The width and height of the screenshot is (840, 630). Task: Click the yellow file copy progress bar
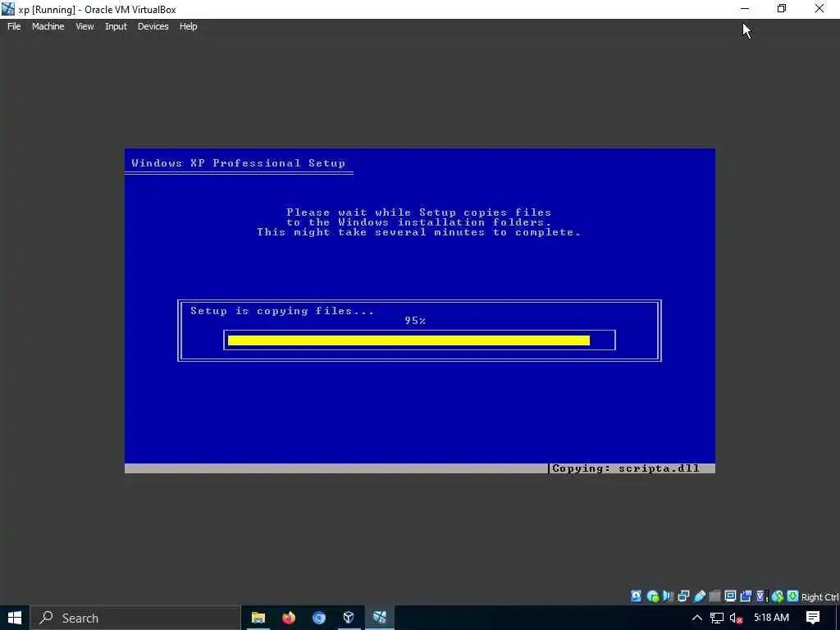(409, 340)
